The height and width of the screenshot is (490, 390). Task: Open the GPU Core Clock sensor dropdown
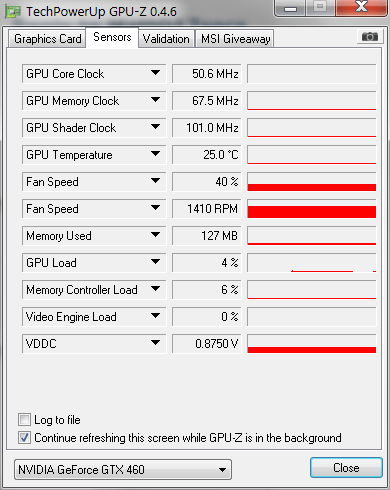155,73
